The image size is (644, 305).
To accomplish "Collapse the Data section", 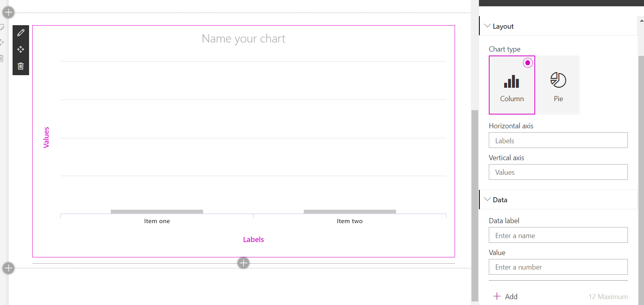I will tap(488, 200).
